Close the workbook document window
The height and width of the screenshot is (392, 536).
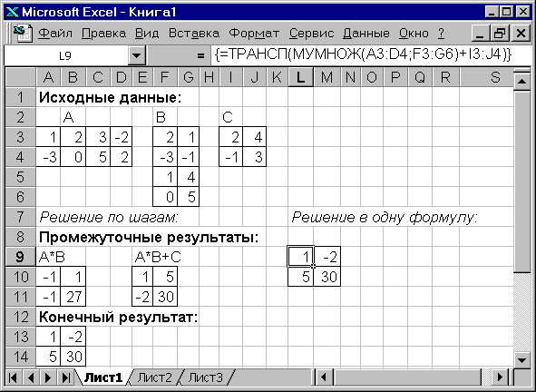pos(521,34)
